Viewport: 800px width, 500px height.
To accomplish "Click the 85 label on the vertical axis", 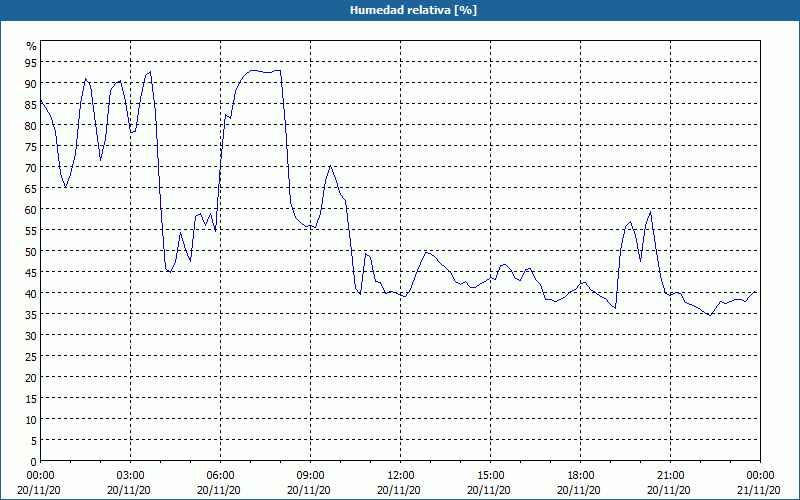I will click(x=31, y=104).
